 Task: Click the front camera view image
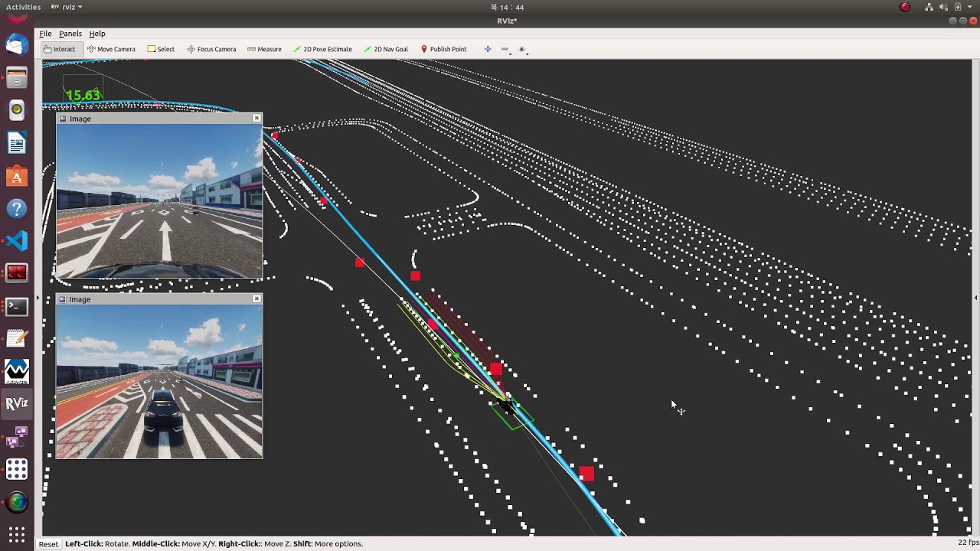159,201
